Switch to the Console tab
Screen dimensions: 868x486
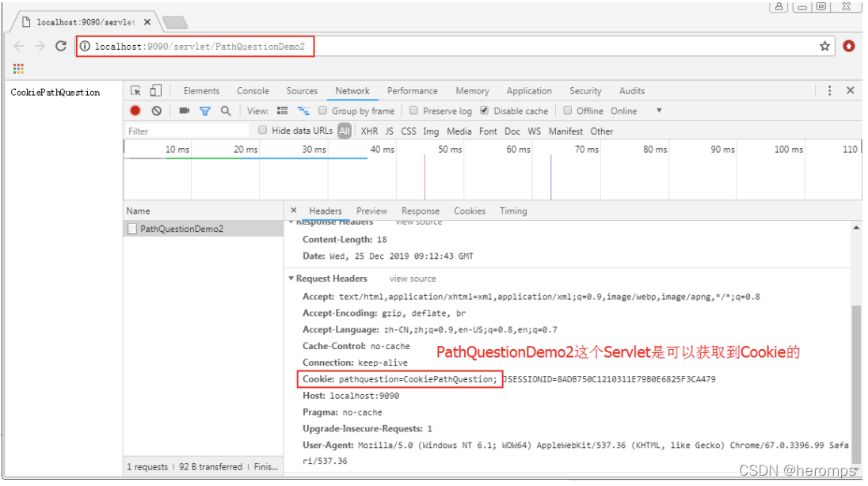pyautogui.click(x=253, y=91)
